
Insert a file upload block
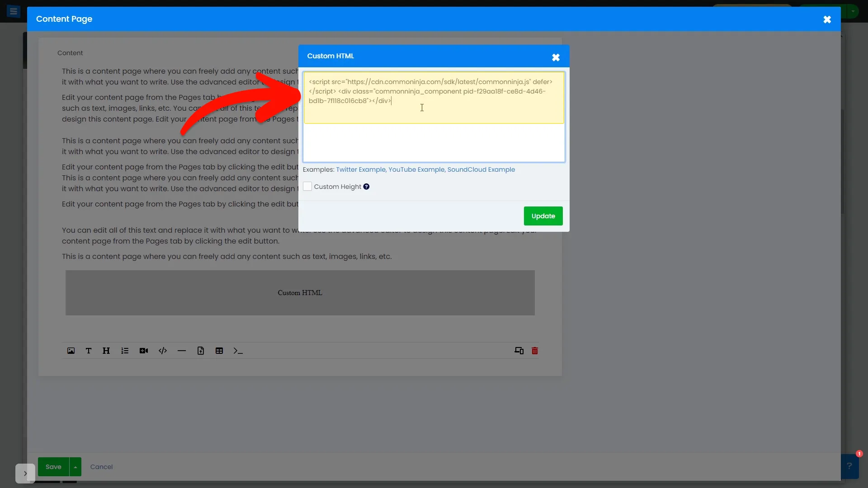(x=201, y=351)
